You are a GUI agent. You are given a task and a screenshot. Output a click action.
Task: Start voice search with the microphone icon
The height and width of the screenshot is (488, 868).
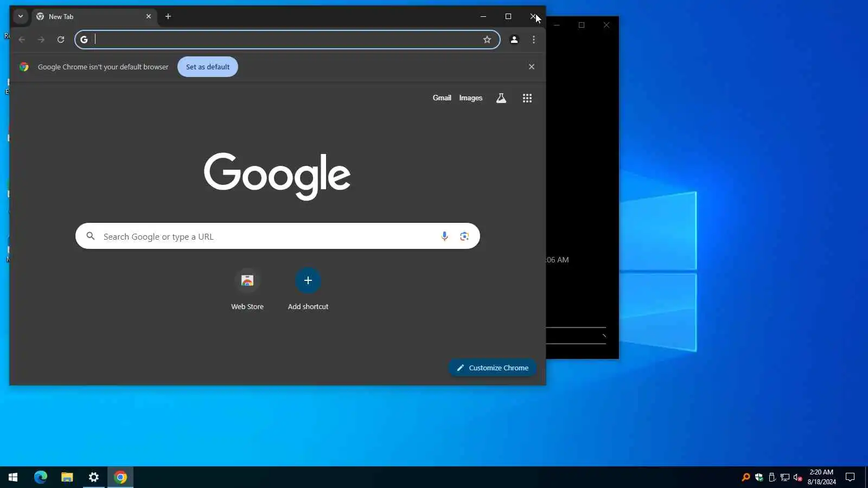coord(444,236)
